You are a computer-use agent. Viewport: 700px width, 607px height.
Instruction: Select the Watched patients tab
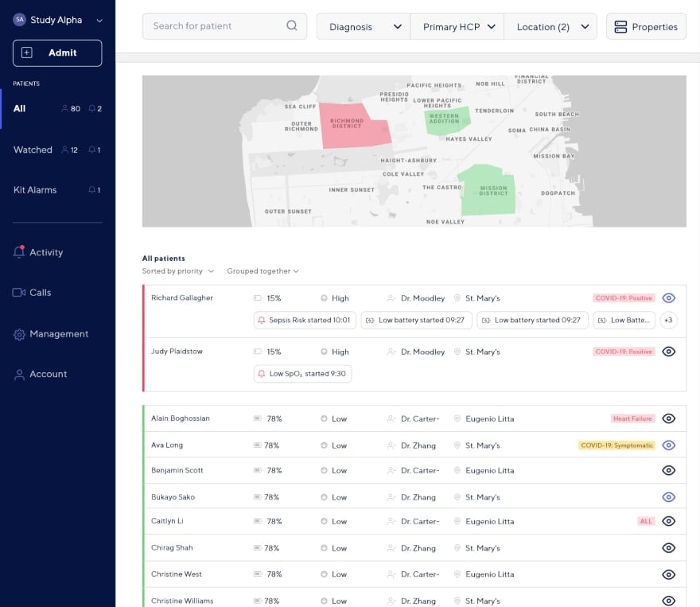33,150
